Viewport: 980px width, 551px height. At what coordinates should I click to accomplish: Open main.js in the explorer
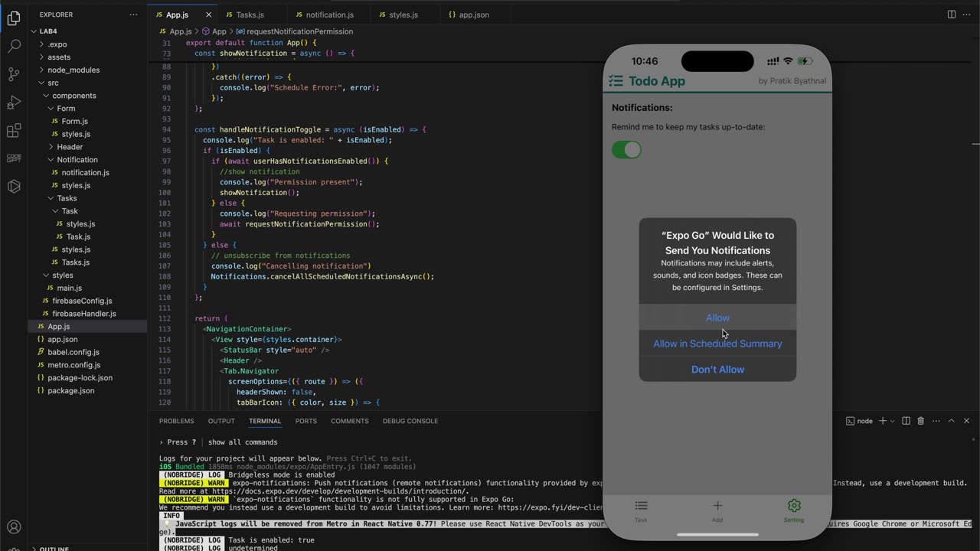[69, 289]
